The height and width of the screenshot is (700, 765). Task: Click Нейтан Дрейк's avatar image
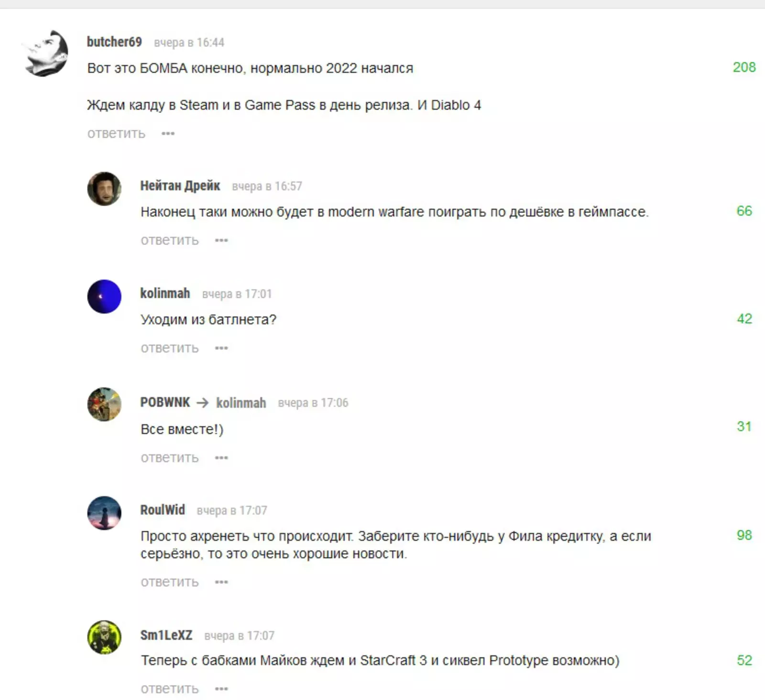pyautogui.click(x=104, y=189)
